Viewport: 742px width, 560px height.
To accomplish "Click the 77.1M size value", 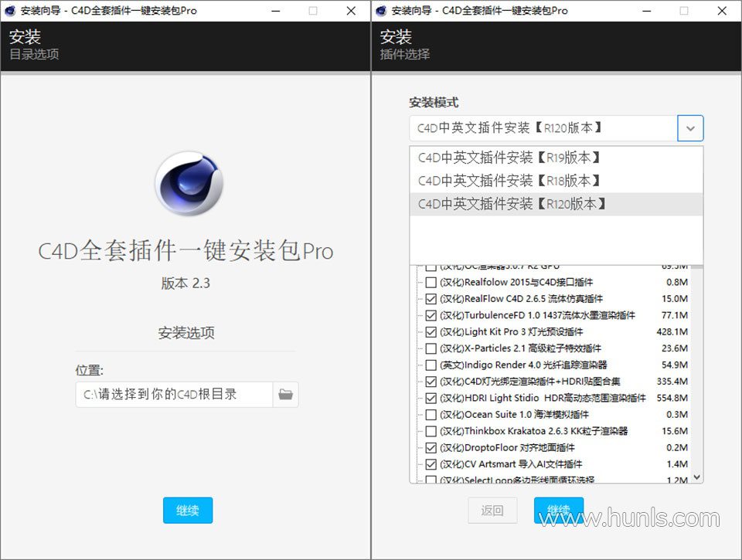I will point(674,315).
